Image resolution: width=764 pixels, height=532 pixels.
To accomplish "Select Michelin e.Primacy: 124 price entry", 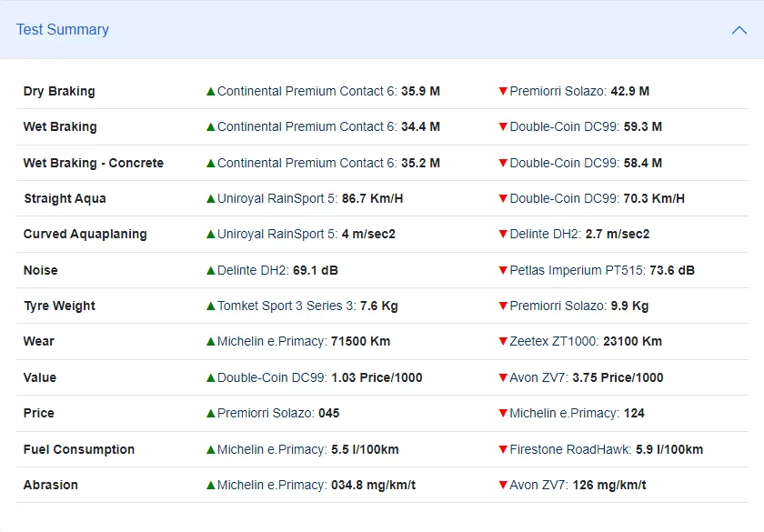I will [577, 413].
